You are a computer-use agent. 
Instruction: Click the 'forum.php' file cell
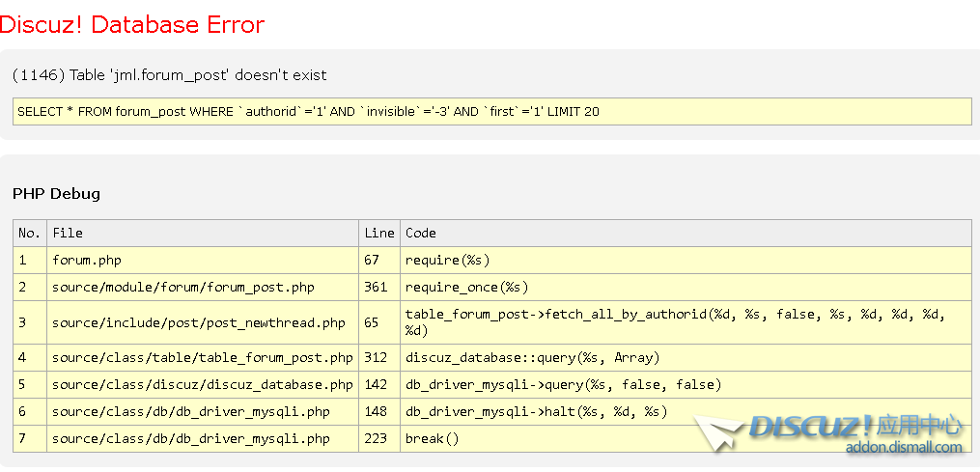pyautogui.click(x=203, y=260)
